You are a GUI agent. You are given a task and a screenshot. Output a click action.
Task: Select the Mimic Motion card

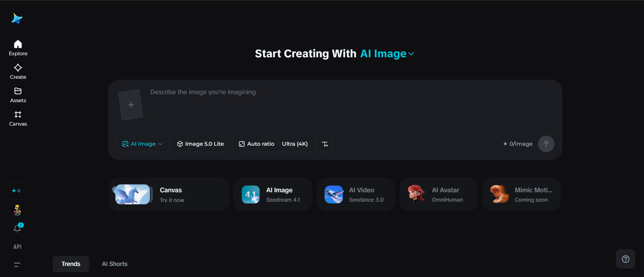click(522, 194)
